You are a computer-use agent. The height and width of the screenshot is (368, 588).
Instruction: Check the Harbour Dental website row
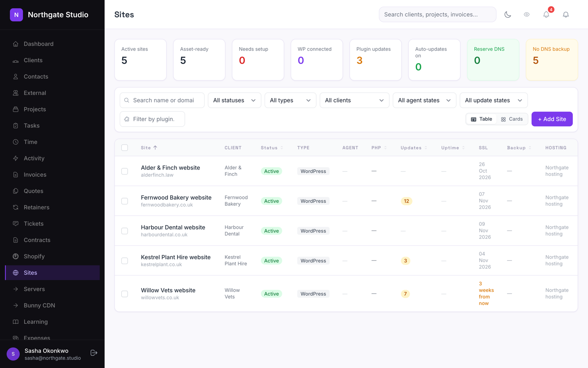125,231
